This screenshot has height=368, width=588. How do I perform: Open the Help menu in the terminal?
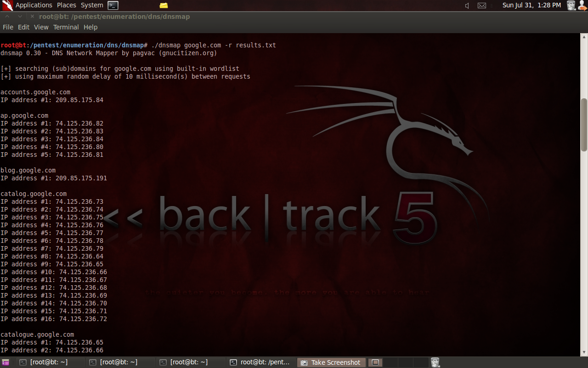90,27
